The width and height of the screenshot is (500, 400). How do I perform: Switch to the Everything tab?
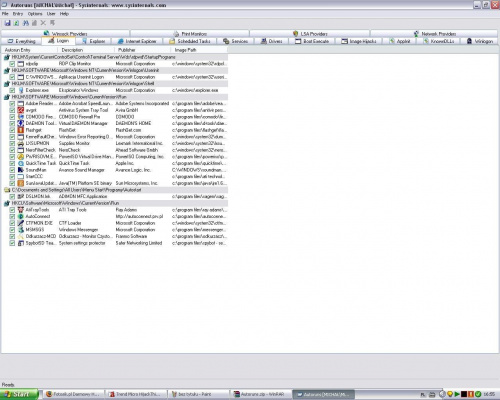click(x=22, y=41)
